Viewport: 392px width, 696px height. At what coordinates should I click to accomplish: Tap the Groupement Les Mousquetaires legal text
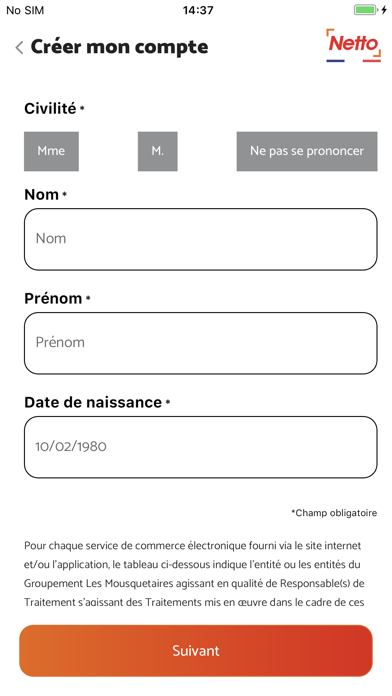194,573
